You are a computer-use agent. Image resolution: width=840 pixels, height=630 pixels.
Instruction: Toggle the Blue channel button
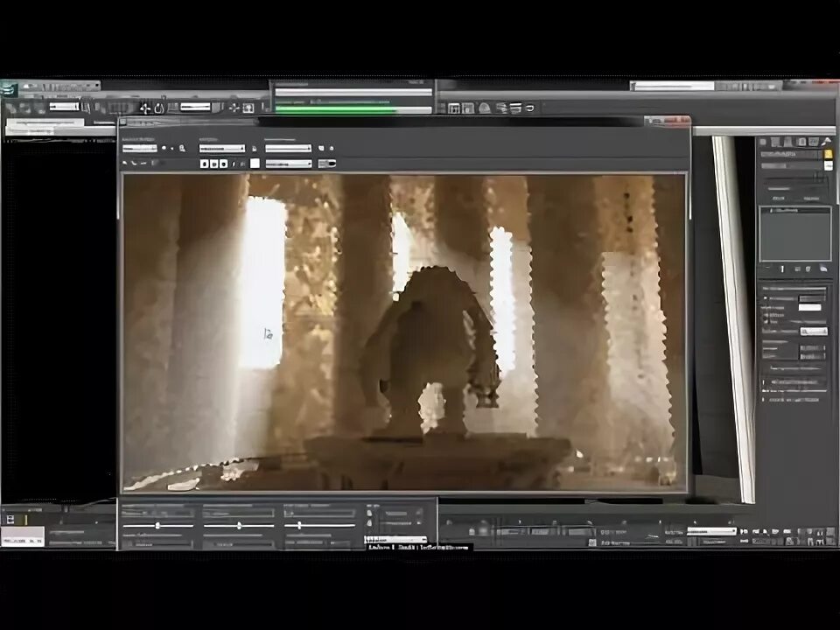point(223,164)
